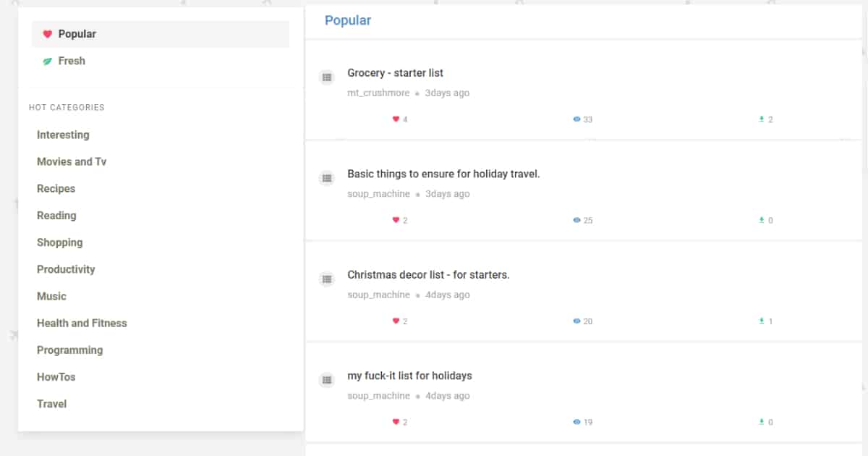Open user mt_crushmore's profile
Image resolution: width=868 pixels, height=456 pixels.
[x=378, y=93]
